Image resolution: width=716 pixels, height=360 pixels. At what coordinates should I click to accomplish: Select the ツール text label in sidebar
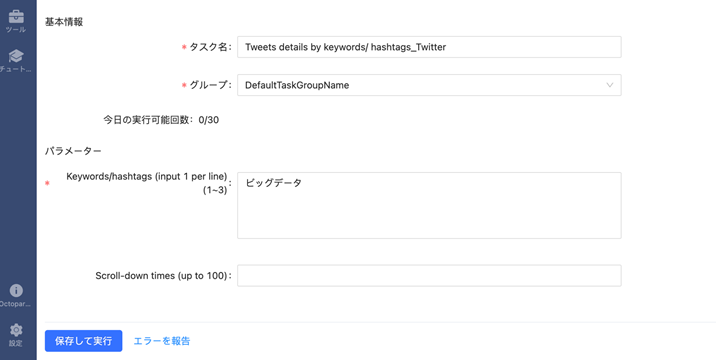click(x=16, y=30)
